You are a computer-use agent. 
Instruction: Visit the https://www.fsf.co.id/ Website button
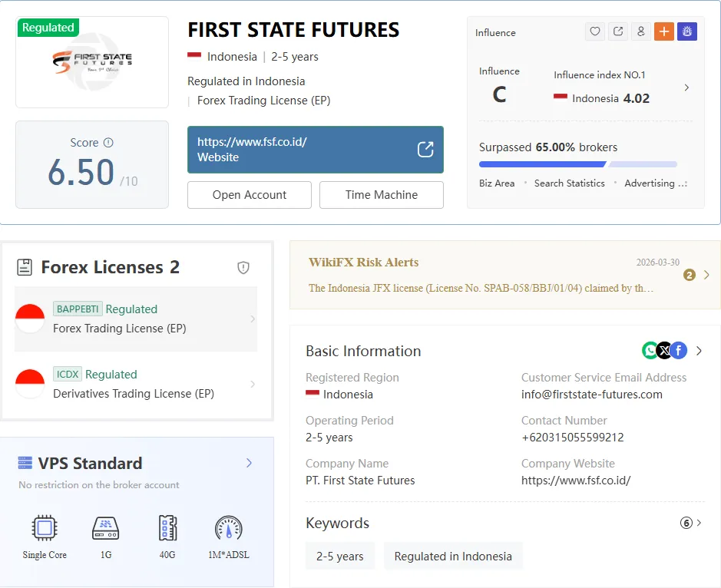click(x=316, y=150)
